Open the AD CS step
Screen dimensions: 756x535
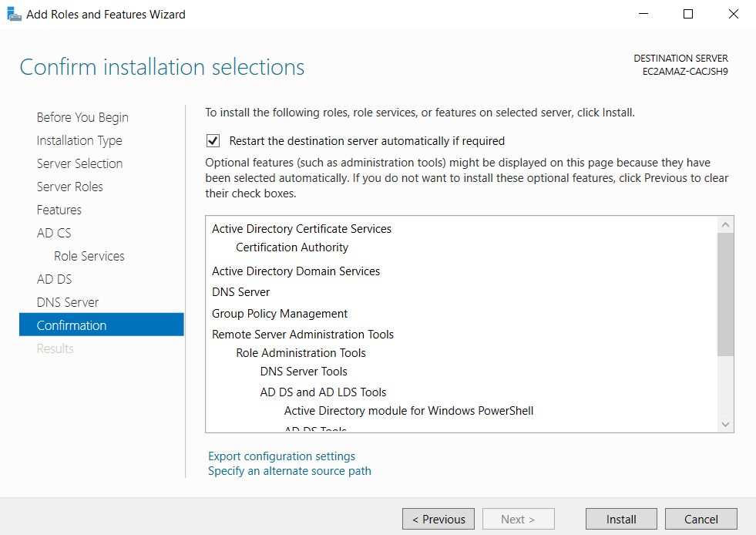54,233
